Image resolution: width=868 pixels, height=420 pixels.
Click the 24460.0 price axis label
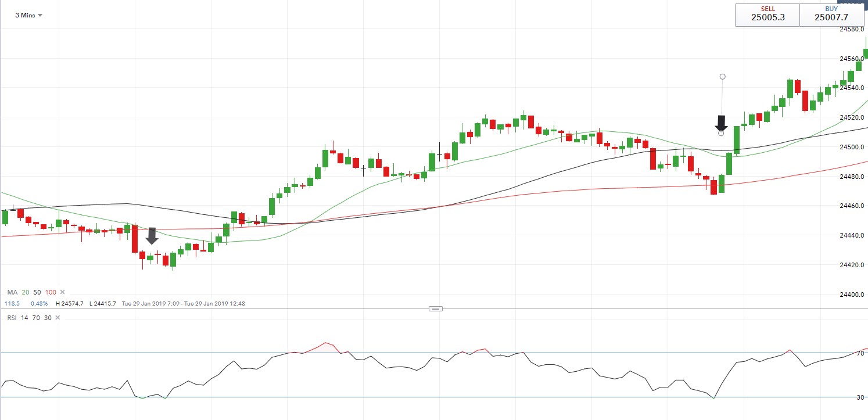tap(853, 206)
